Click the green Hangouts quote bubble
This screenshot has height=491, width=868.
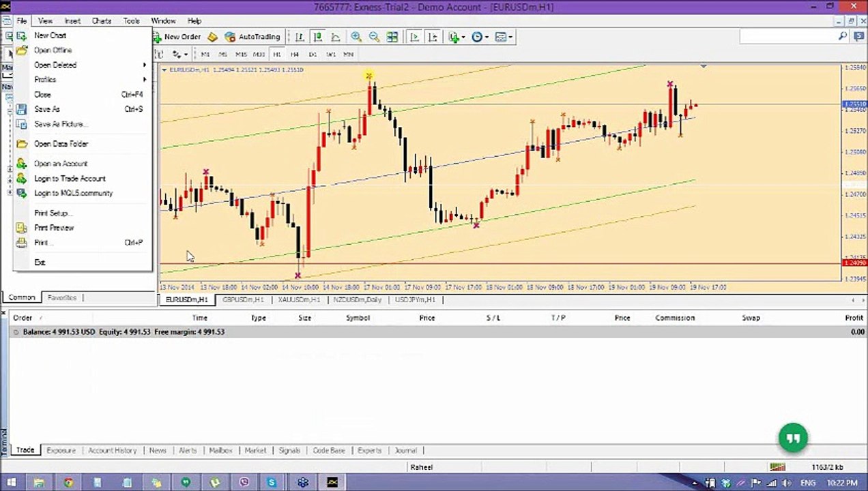[793, 438]
